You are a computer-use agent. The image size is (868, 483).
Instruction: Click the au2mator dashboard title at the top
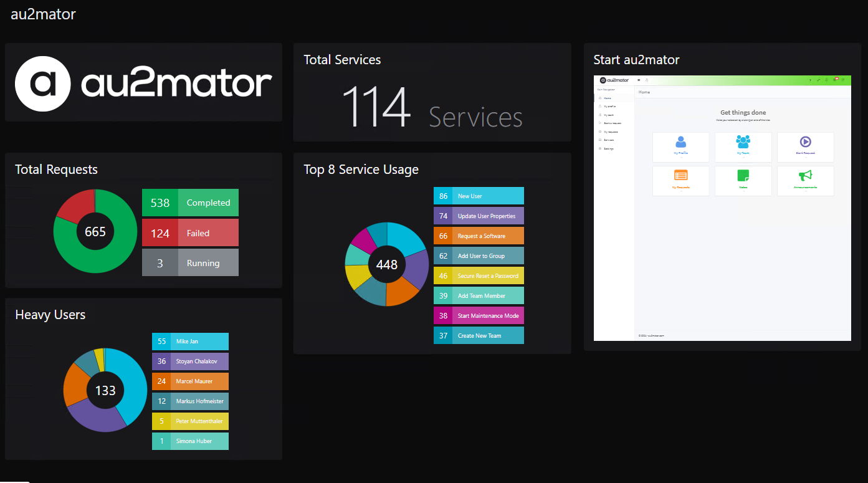[x=43, y=14]
